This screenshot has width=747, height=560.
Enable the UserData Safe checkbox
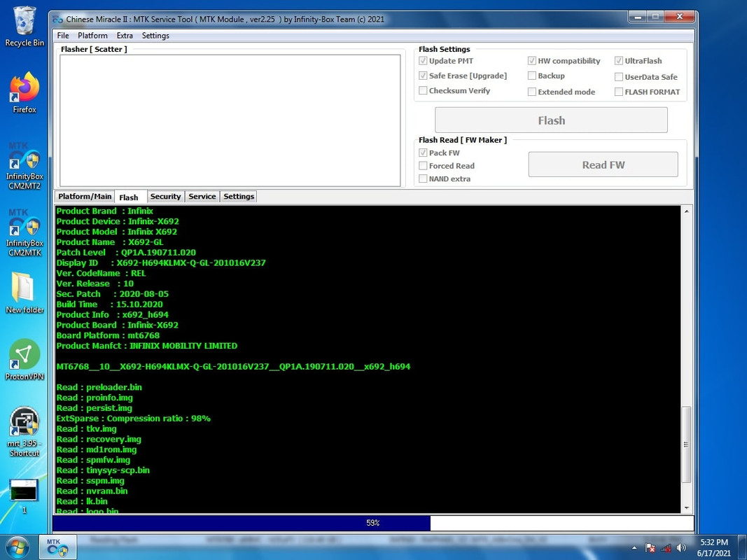tap(619, 77)
